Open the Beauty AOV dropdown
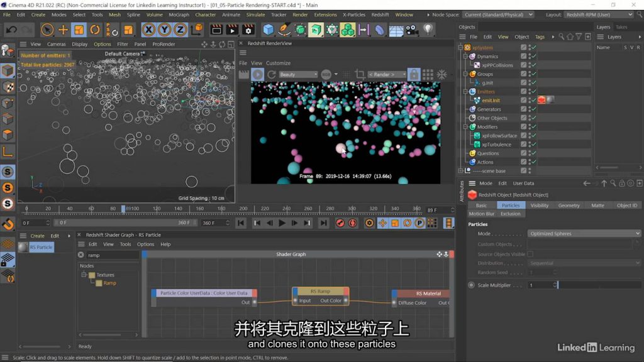The height and width of the screenshot is (362, 644). point(298,74)
